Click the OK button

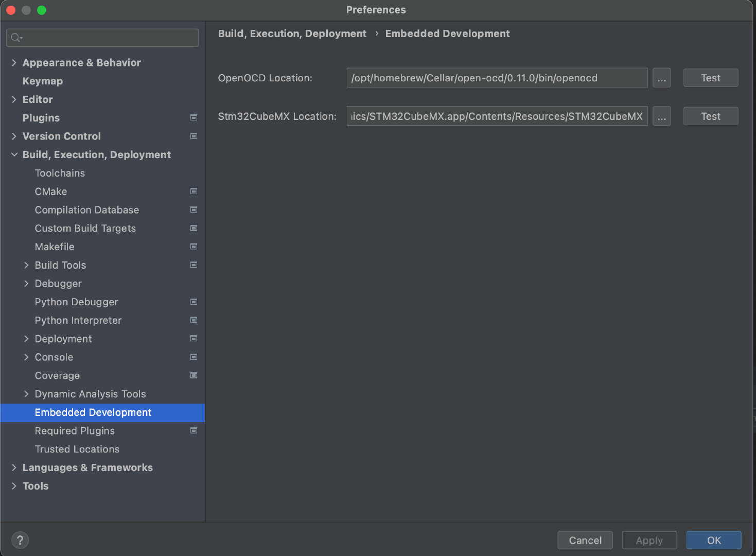[713, 540]
